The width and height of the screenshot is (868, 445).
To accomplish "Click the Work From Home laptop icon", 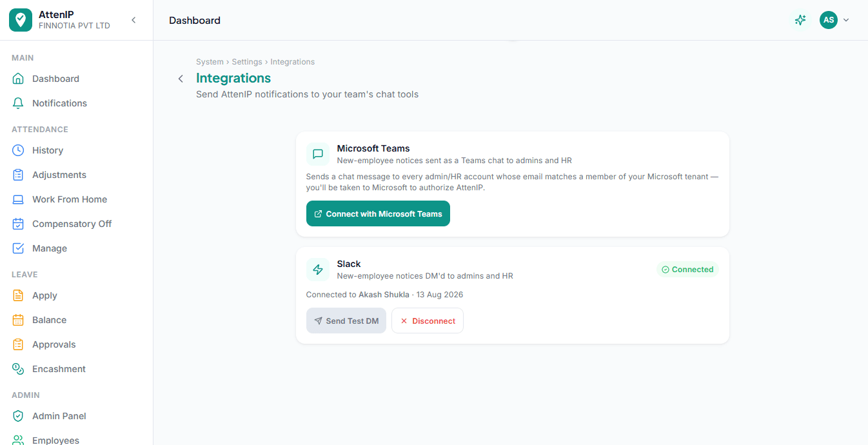I will point(18,199).
